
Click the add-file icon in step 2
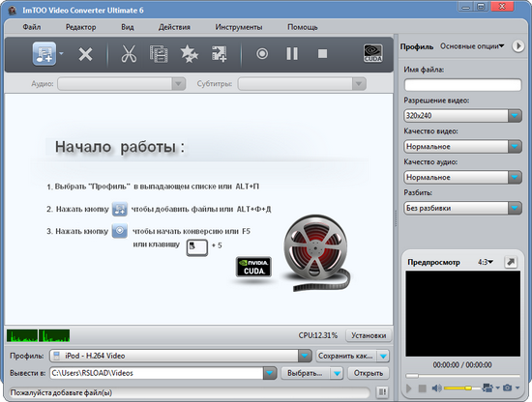119,209
